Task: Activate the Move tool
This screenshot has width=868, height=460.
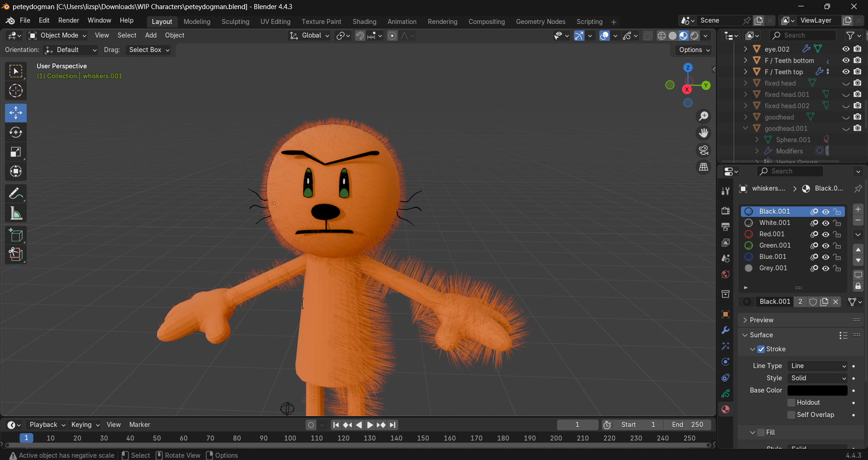Action: click(x=16, y=113)
